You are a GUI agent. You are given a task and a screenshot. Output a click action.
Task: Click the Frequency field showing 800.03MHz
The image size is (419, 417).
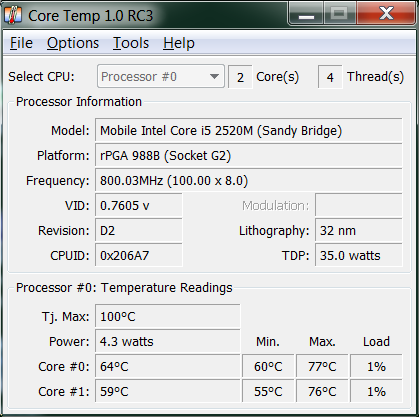point(249,181)
